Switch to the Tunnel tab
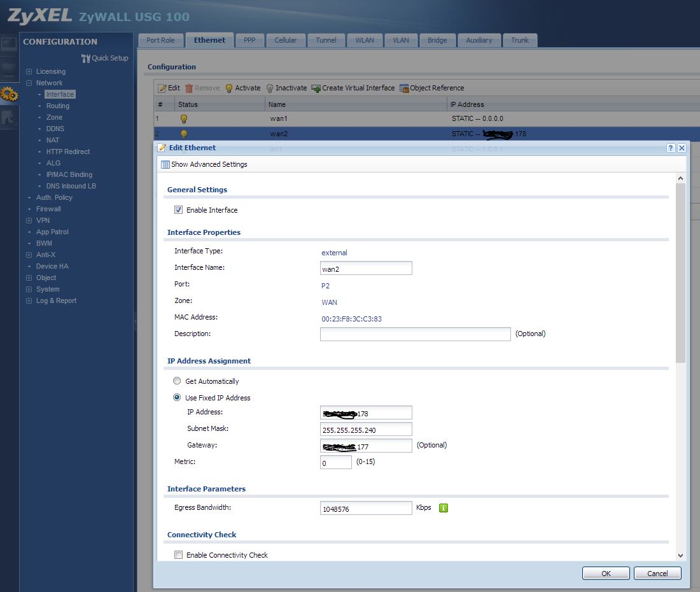This screenshot has width=700, height=592. [326, 40]
